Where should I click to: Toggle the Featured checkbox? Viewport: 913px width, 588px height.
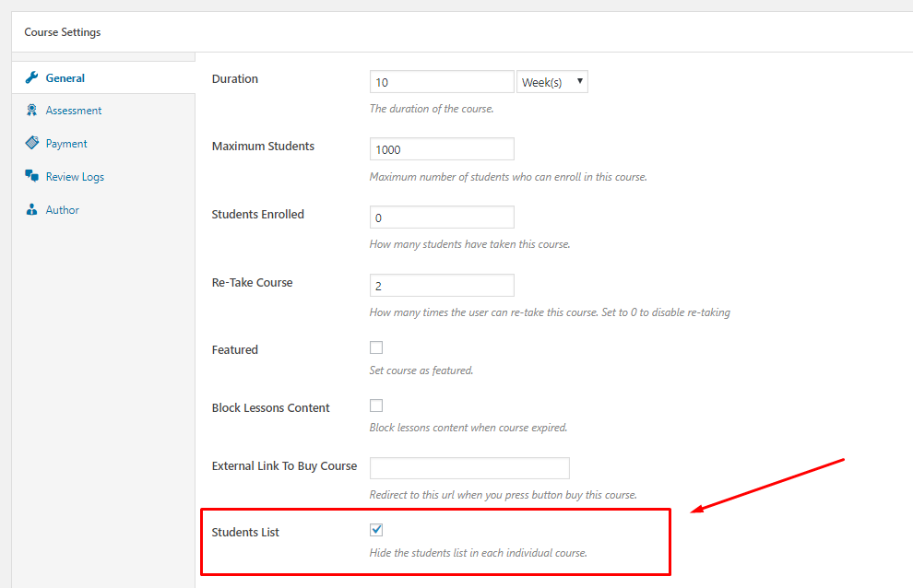pyautogui.click(x=376, y=347)
